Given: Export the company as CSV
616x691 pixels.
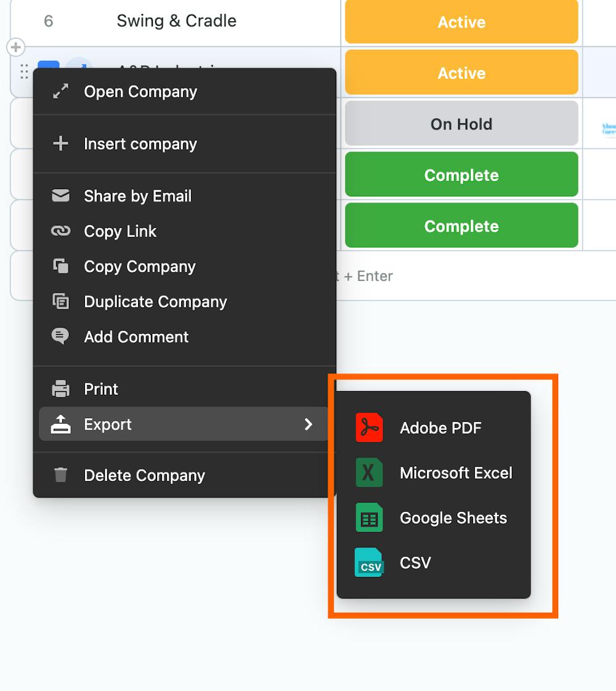Looking at the screenshot, I should click(415, 563).
